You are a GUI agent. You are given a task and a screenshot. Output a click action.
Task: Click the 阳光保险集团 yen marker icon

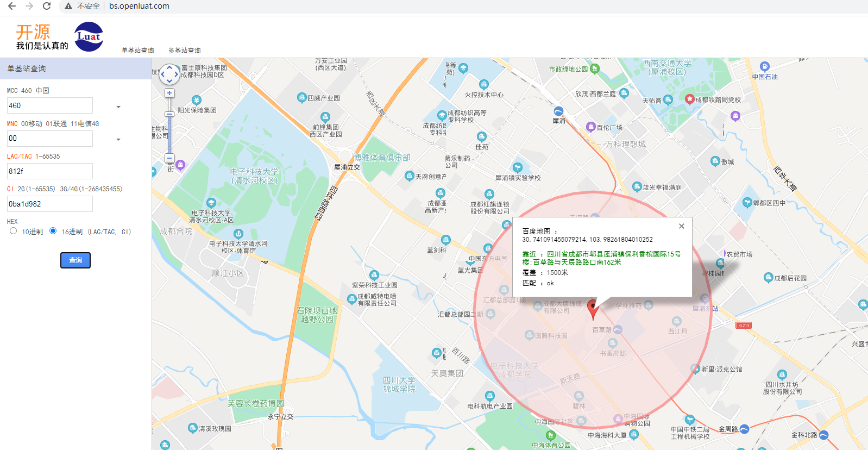[197, 101]
